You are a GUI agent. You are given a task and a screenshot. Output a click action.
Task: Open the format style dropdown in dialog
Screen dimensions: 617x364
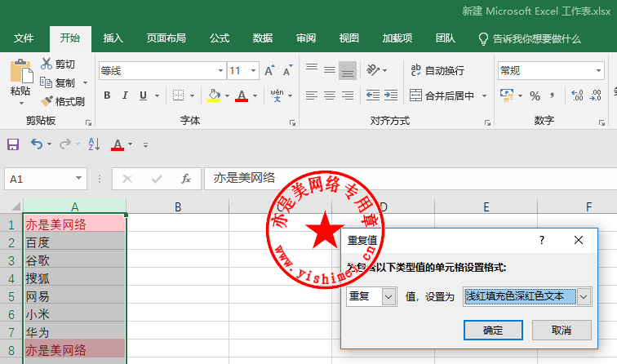584,297
